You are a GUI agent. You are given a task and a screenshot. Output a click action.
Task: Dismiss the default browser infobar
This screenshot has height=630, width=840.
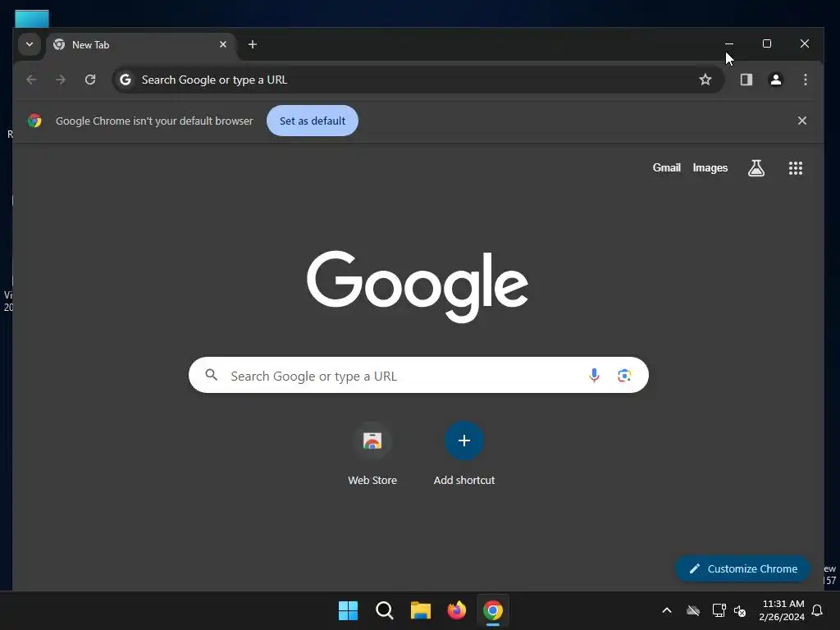click(x=802, y=121)
